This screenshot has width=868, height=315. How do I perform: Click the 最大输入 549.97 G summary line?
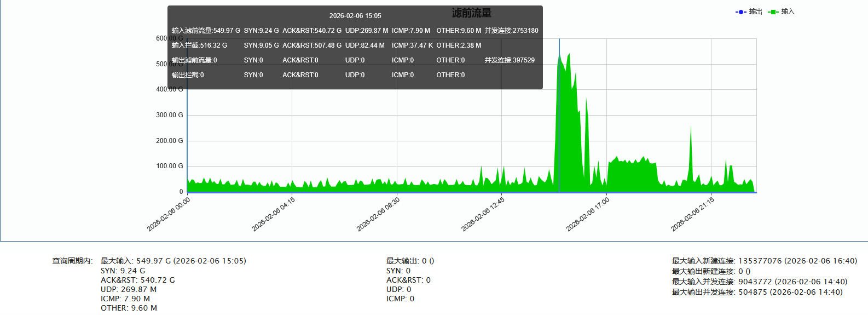click(173, 261)
